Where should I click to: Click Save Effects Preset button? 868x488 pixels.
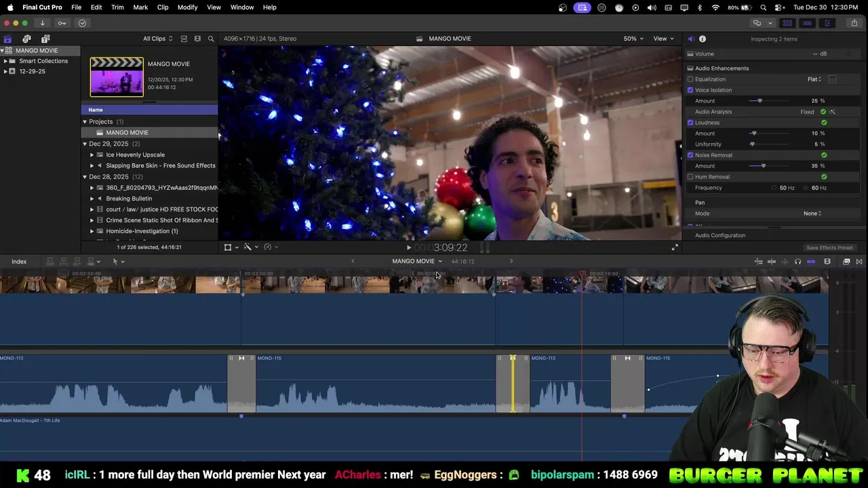[829, 248]
